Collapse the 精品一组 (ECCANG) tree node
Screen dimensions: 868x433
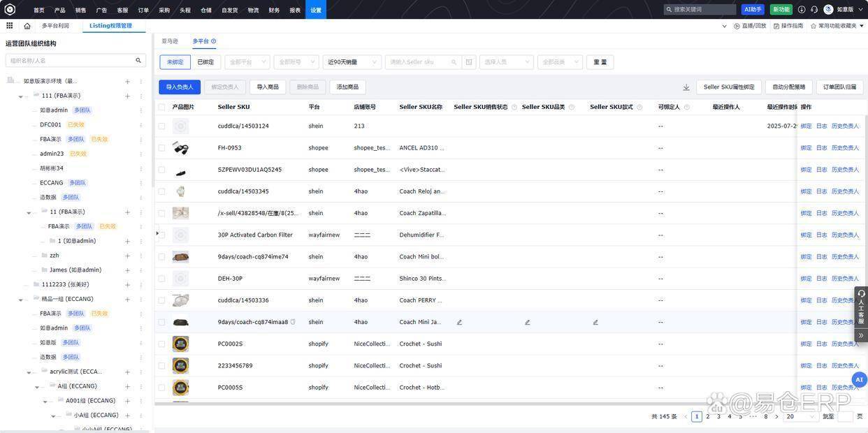coord(21,300)
